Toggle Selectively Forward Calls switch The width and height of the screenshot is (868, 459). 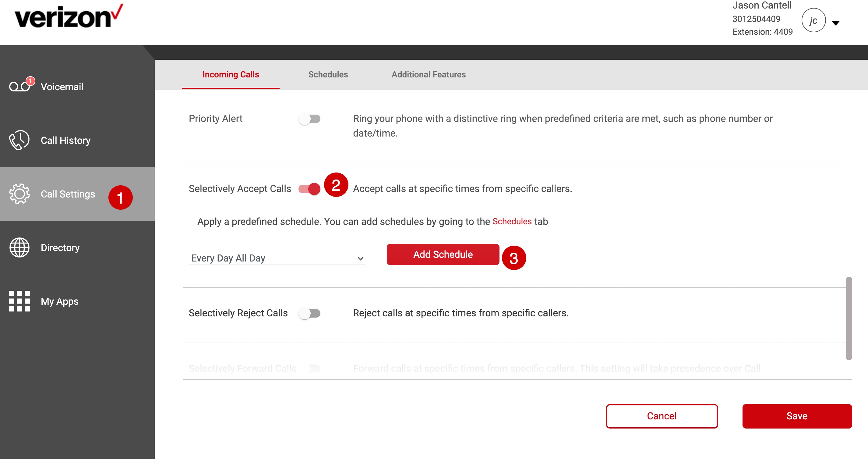click(309, 368)
